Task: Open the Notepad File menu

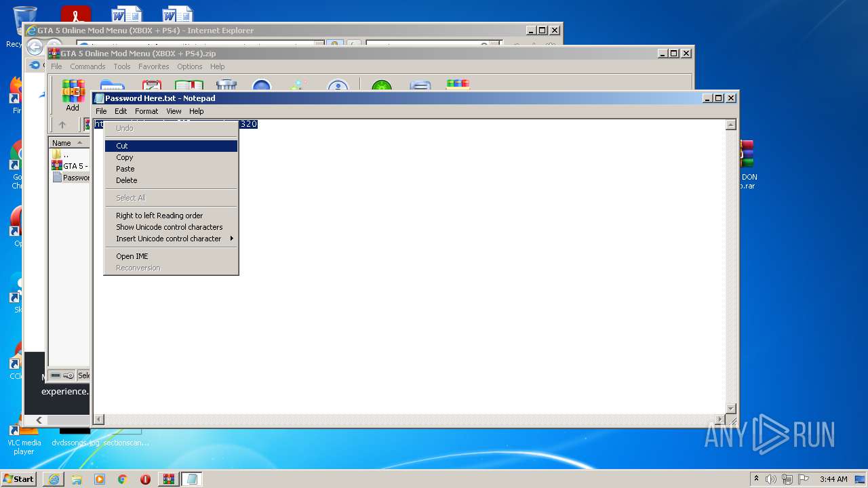Action: pyautogui.click(x=101, y=111)
